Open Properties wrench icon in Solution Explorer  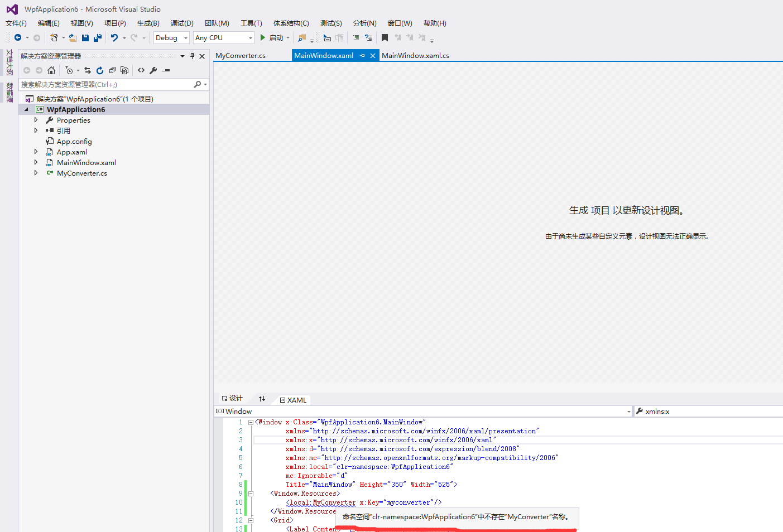(153, 70)
